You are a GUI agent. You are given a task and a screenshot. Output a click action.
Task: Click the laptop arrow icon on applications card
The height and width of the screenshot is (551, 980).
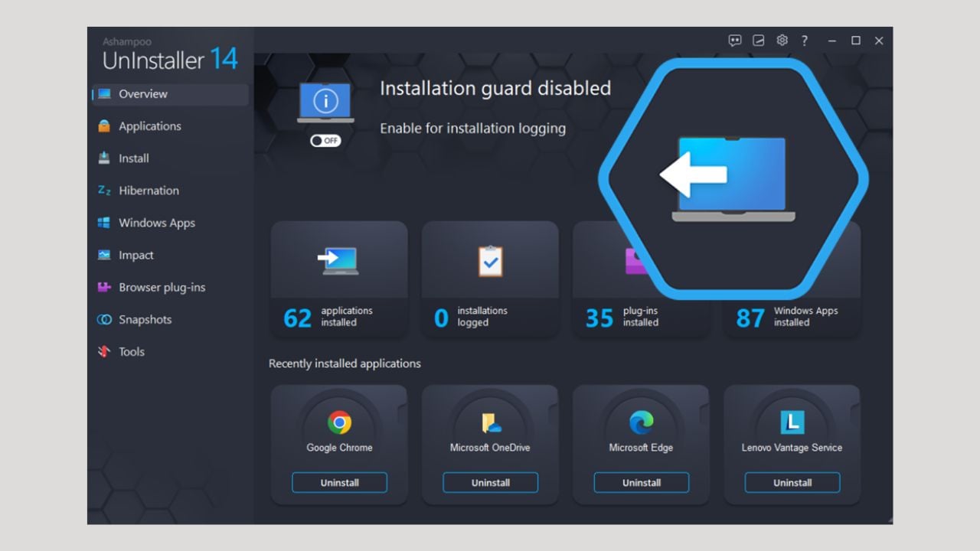338,260
